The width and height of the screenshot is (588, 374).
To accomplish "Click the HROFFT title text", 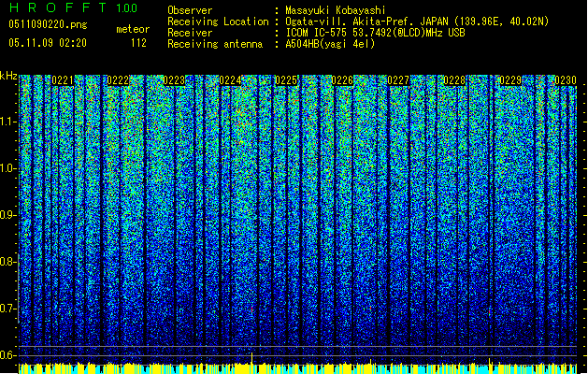I will [58, 9].
